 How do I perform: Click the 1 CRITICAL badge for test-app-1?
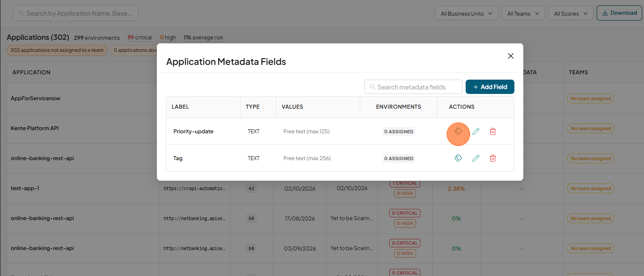404,183
